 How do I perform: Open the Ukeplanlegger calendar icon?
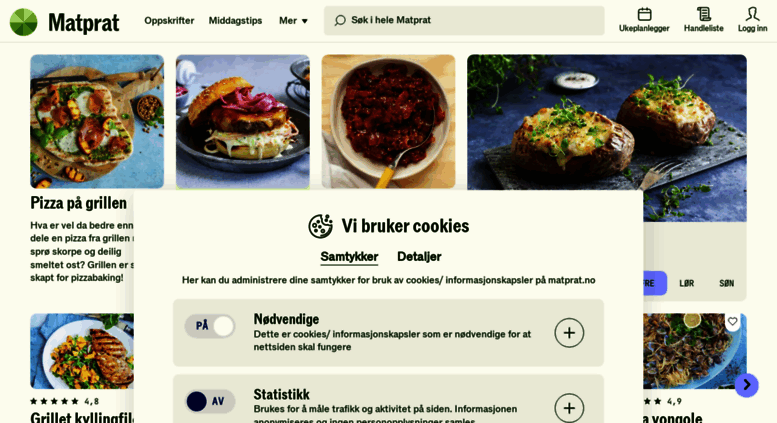(644, 14)
